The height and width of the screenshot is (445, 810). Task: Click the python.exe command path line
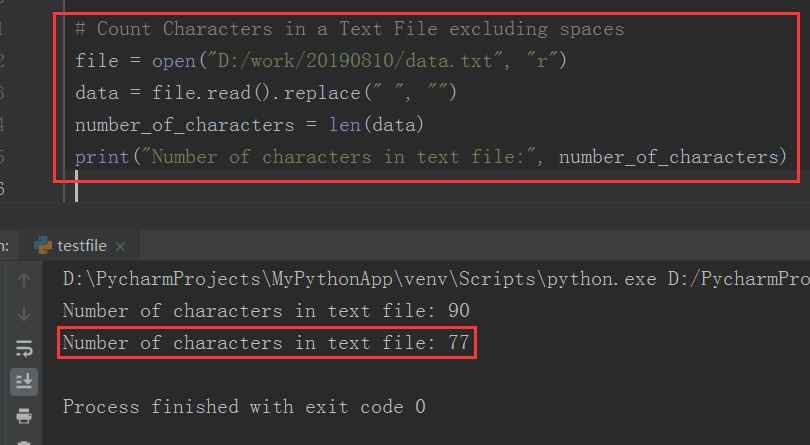[x=436, y=279]
